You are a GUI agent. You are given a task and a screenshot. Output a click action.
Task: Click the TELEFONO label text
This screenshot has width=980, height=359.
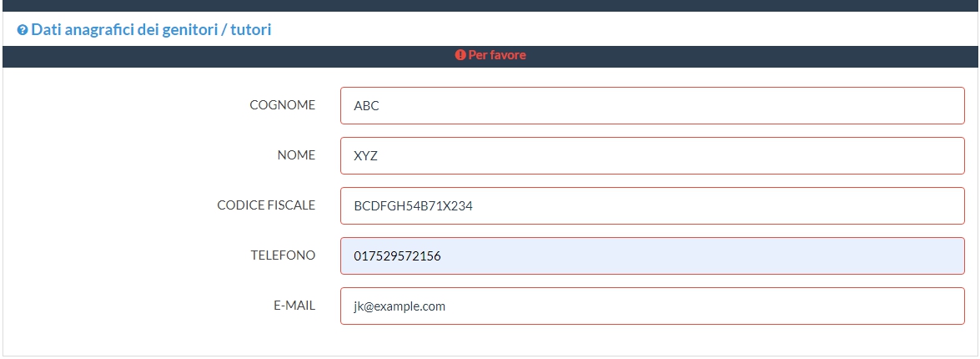[x=283, y=255]
